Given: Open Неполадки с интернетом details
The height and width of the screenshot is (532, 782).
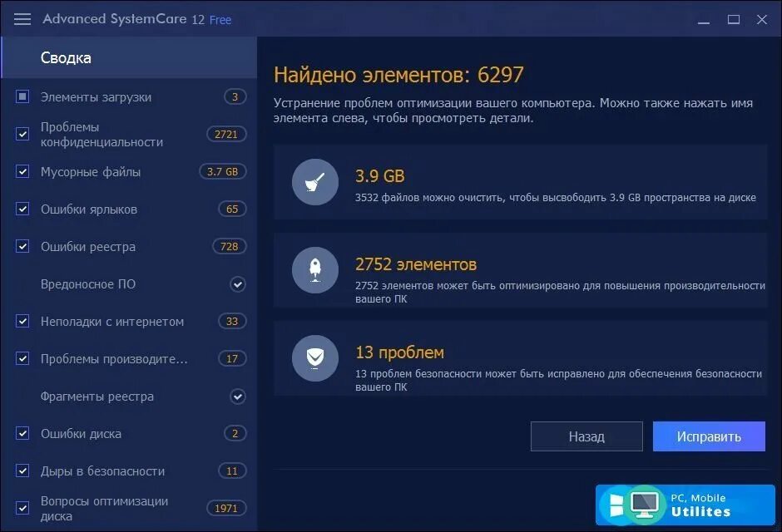Looking at the screenshot, I should (x=112, y=322).
